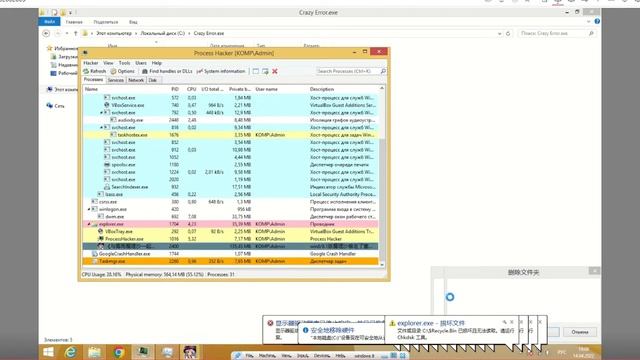Click the VBoxTray.exe process icon
640x360 pixels.
(100, 231)
